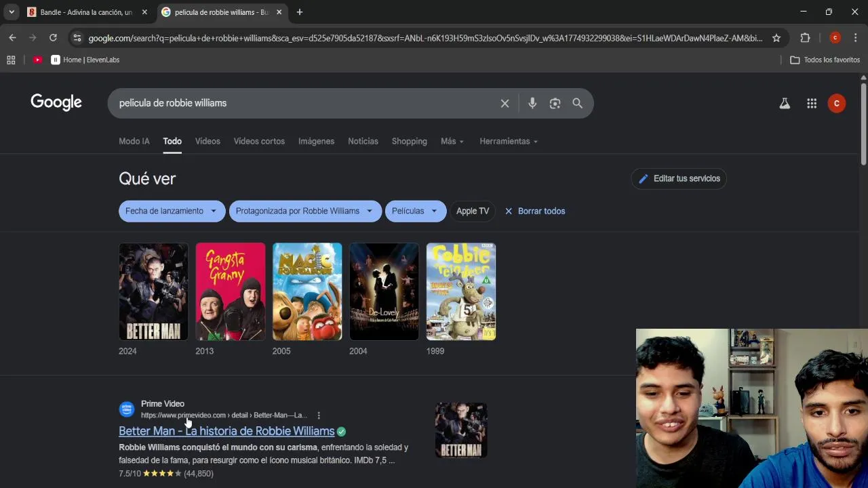Open Better Man 2024 poster
Screen dimensions: 868x488
click(x=154, y=291)
